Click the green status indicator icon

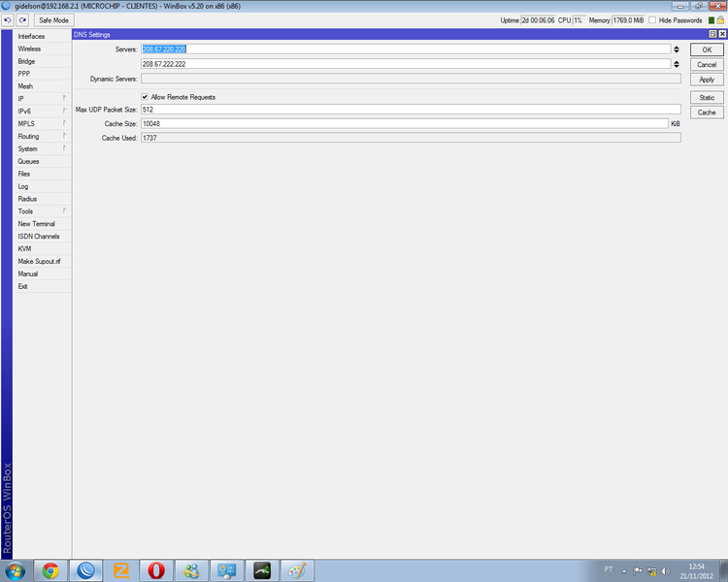[x=711, y=20]
